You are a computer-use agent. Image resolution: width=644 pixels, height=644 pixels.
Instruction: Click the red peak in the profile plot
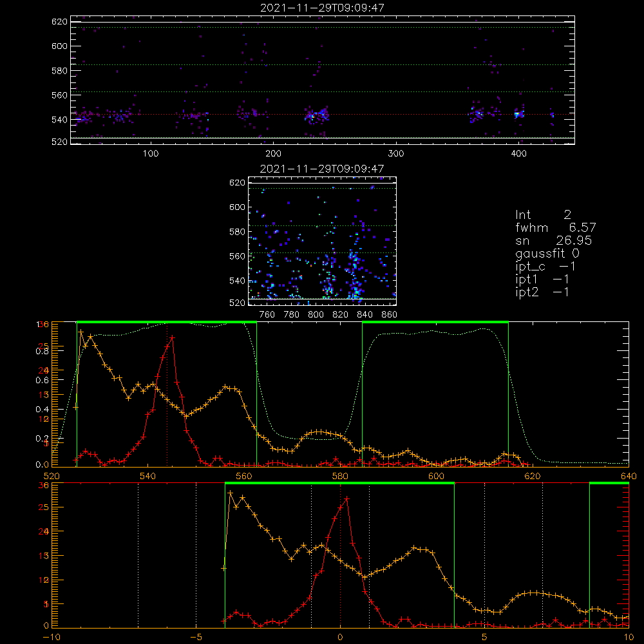[x=173, y=337]
